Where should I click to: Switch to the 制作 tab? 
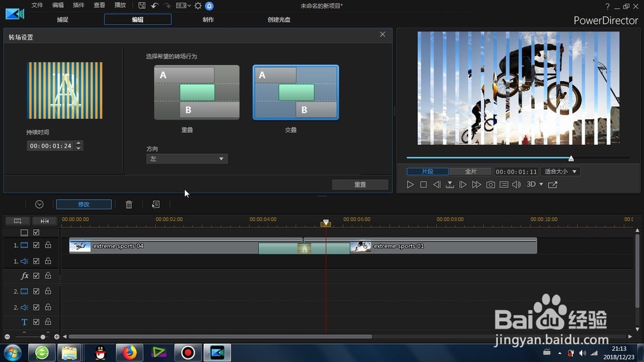(x=208, y=19)
